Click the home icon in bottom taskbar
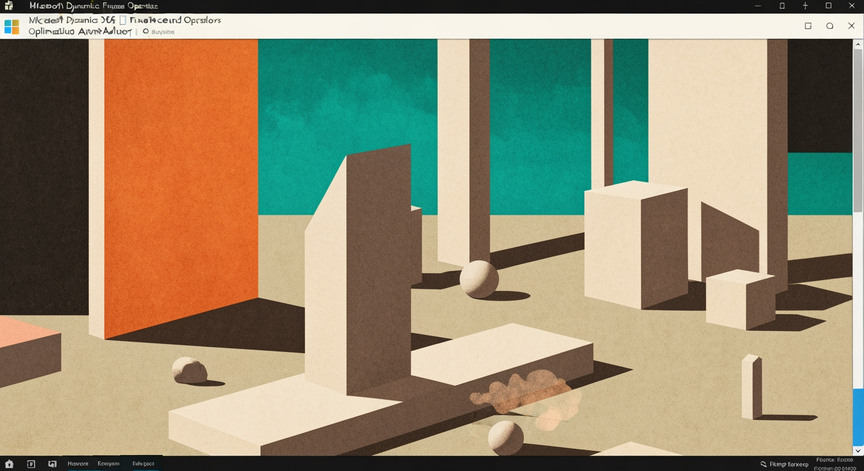 tap(9, 464)
